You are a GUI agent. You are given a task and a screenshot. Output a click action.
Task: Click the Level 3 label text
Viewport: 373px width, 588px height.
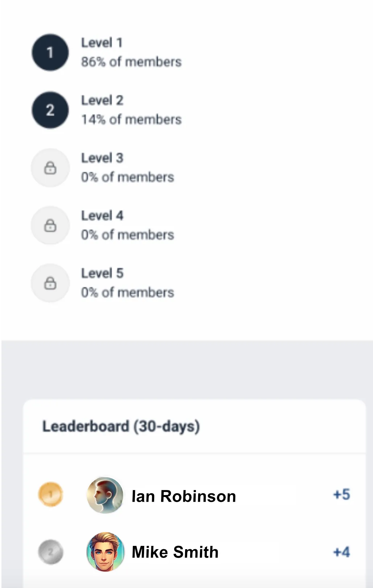[102, 158]
